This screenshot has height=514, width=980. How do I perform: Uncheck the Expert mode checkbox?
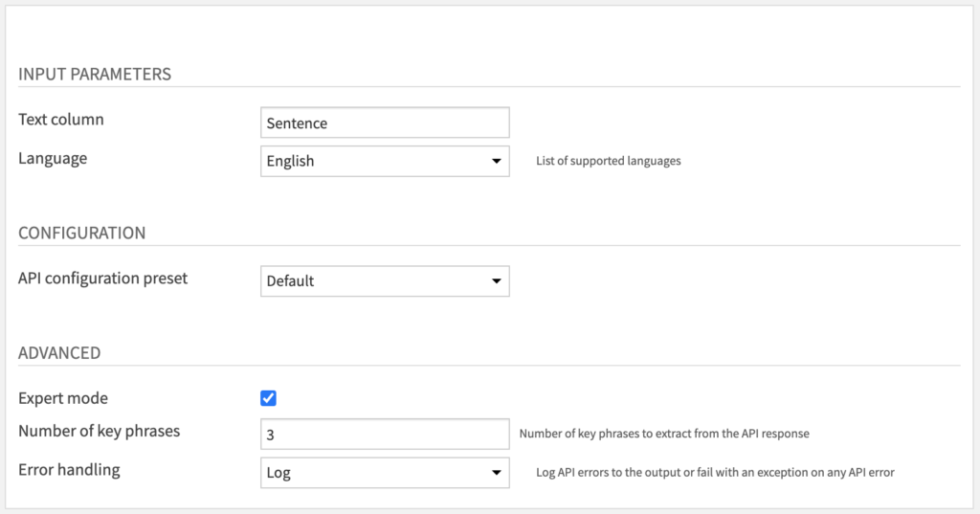(268, 398)
